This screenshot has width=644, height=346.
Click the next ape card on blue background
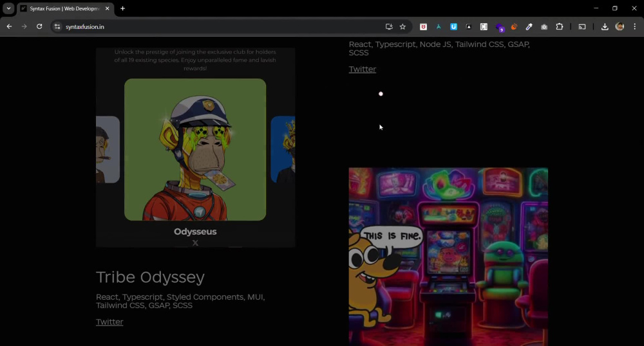283,150
